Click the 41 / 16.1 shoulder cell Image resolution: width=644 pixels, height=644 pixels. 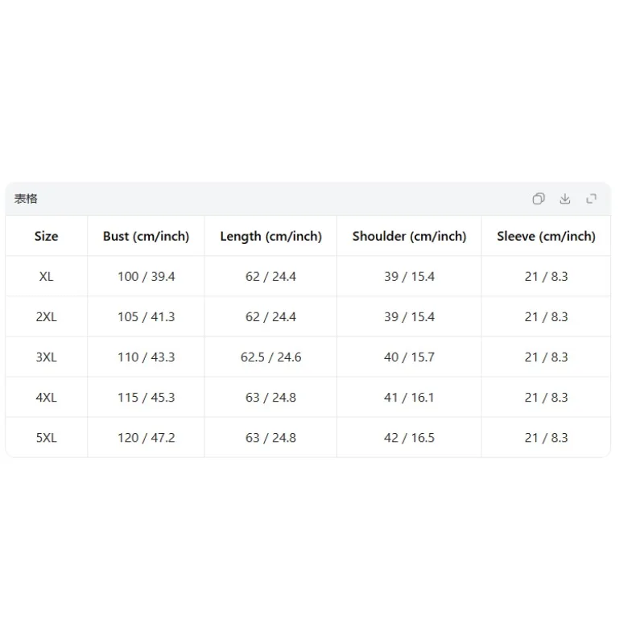coord(410,397)
